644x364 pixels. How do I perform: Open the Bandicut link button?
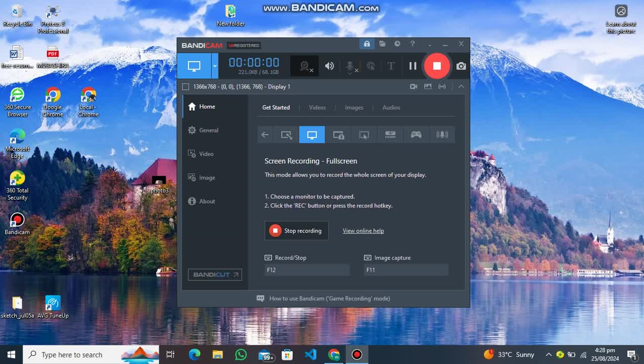point(215,275)
